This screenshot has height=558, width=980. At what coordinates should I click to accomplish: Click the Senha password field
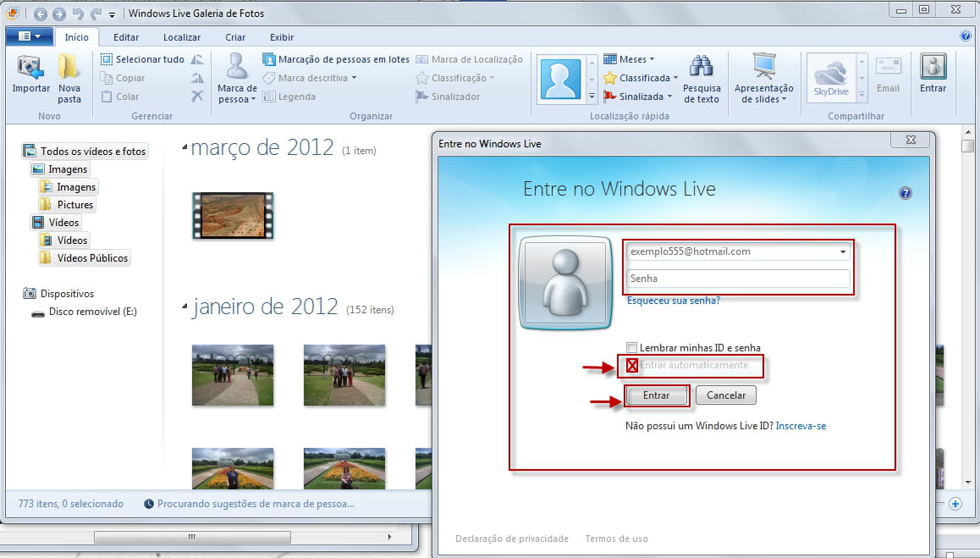click(x=737, y=279)
